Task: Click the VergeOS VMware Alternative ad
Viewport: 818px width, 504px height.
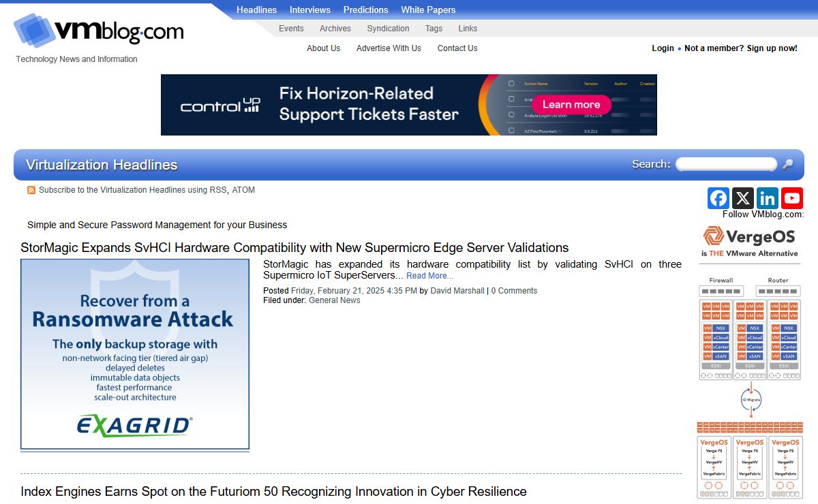Action: (x=750, y=364)
